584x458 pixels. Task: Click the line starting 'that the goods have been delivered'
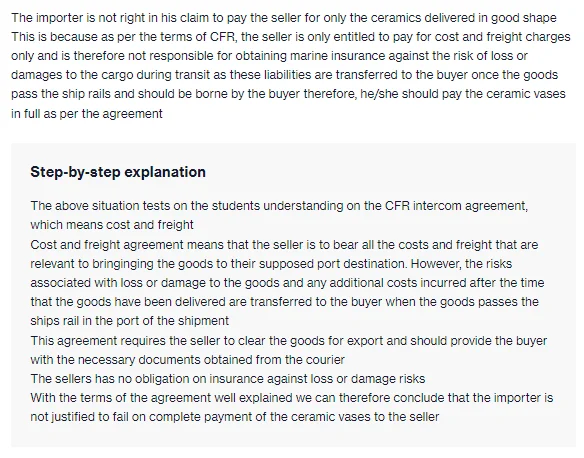285,302
